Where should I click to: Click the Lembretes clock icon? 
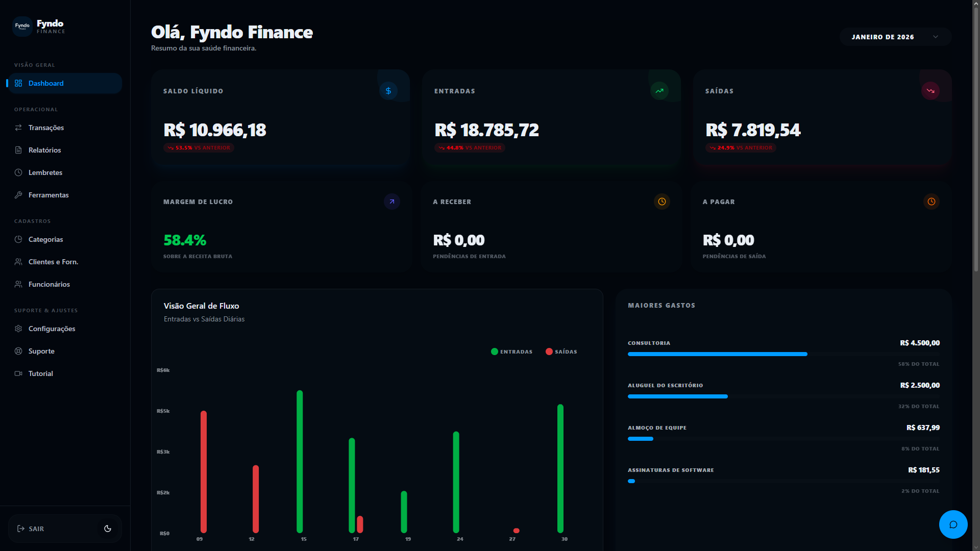[x=18, y=172]
